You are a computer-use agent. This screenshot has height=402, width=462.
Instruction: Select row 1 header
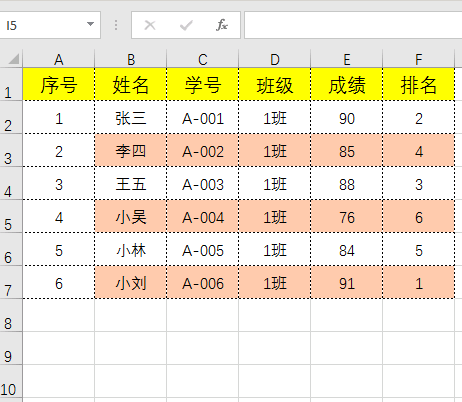(11, 85)
